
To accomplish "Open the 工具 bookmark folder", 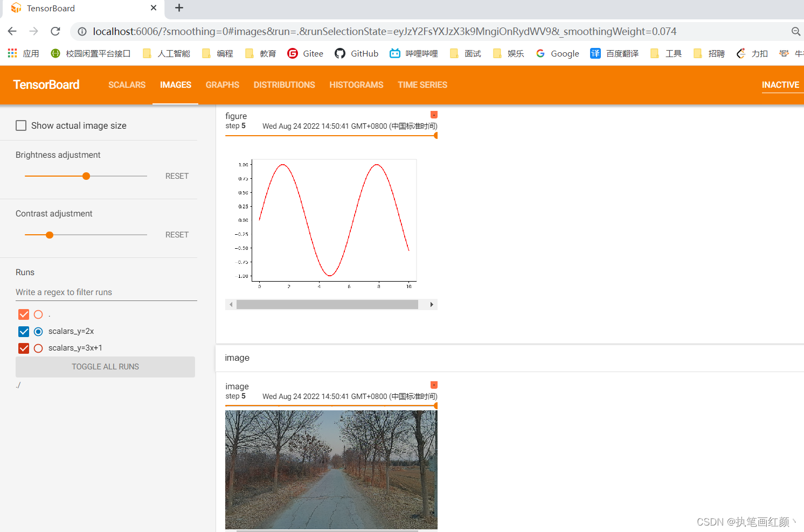I will (x=666, y=53).
